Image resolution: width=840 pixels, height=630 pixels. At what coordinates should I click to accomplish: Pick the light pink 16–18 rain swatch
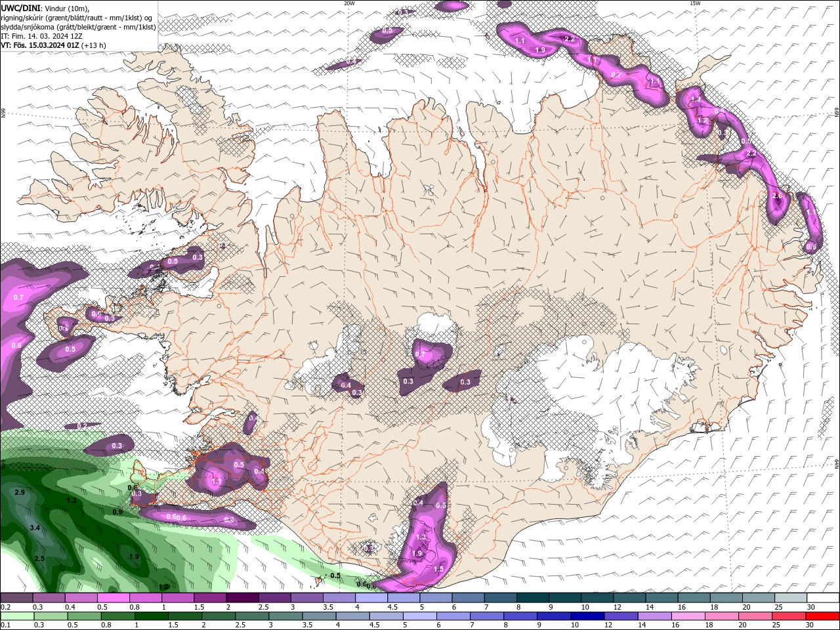(689, 616)
